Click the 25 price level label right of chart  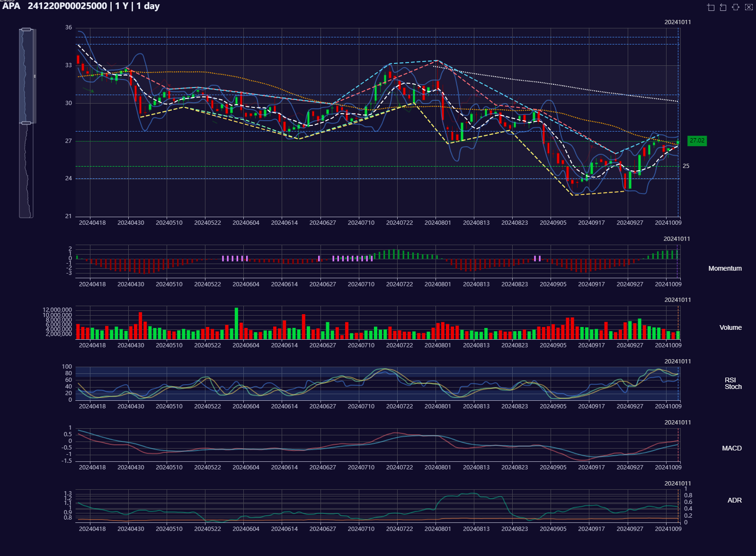[x=686, y=166]
